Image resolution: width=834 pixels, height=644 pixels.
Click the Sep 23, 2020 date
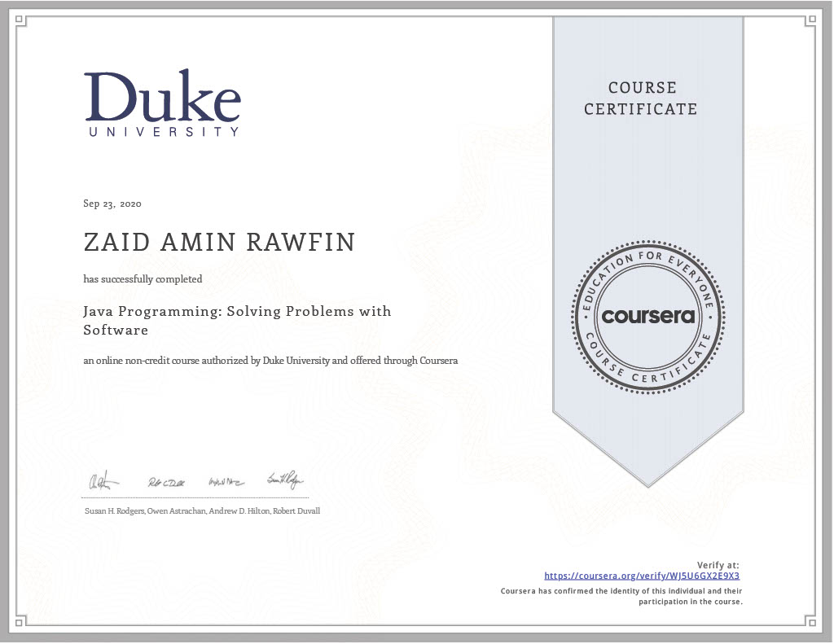[x=112, y=204]
